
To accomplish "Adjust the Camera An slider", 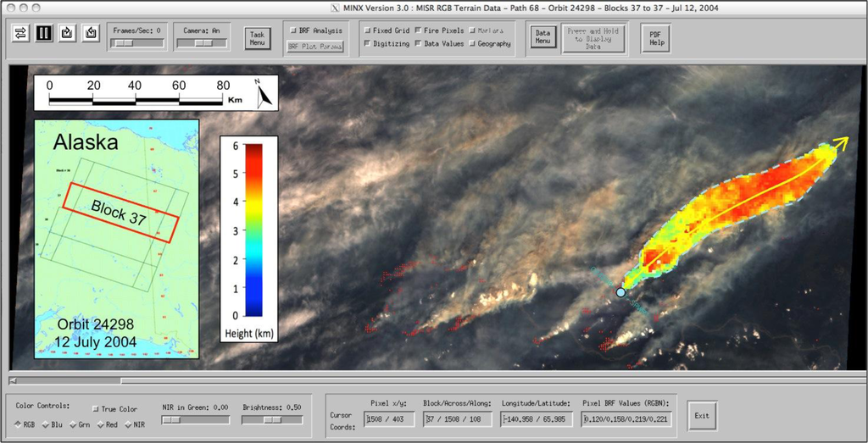I will (202, 42).
